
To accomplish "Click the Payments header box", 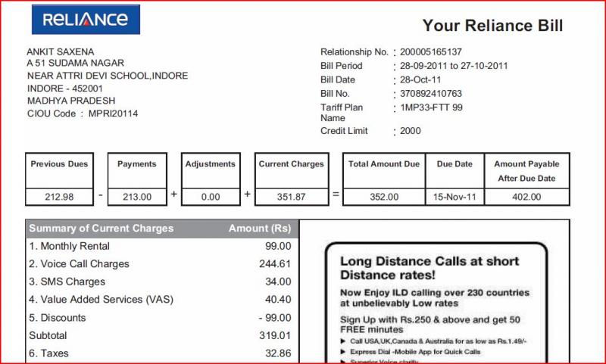I will pyautogui.click(x=137, y=170).
